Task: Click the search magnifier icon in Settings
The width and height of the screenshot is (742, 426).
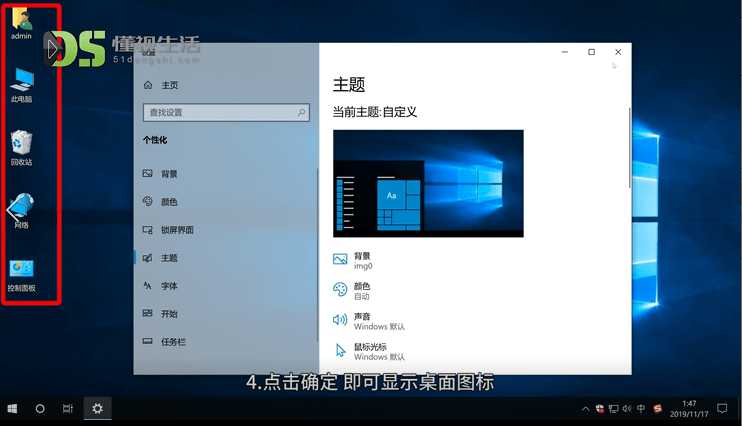Action: 301,113
